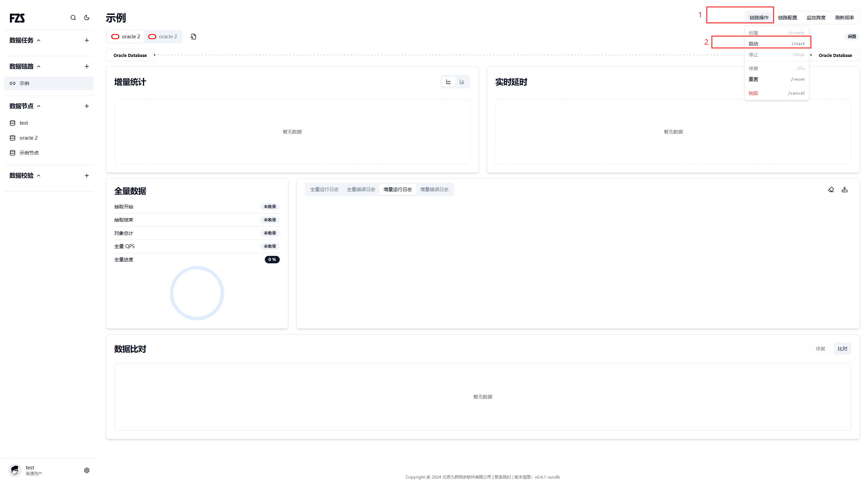Click plus icon next to 数据节点
868x488 pixels.
(87, 106)
